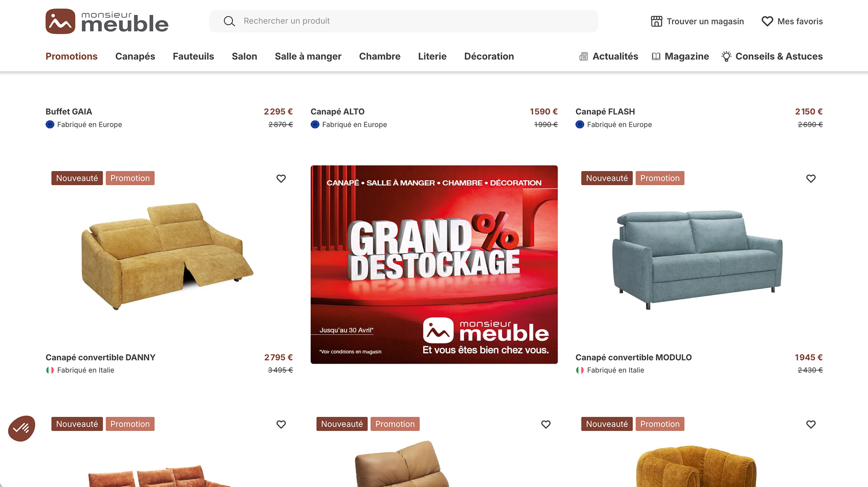Viewport: 868px width, 487px height.
Task: Favorite the Canapé convertible MODULO
Action: tap(811, 178)
